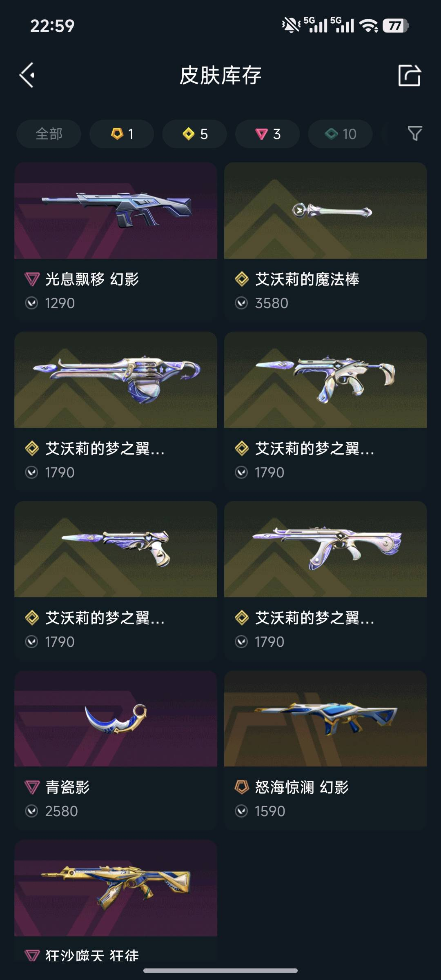Viewport: 441px width, 980px height.
Task: Select the 全部 filter chip
Action: pos(49,134)
